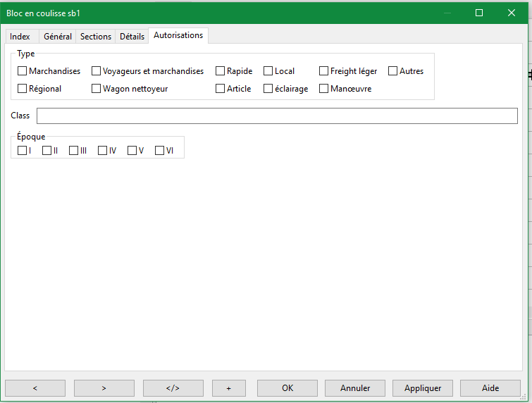This screenshot has width=532, height=403.
Task: Go to previous block with < button
Action: [x=35, y=388]
